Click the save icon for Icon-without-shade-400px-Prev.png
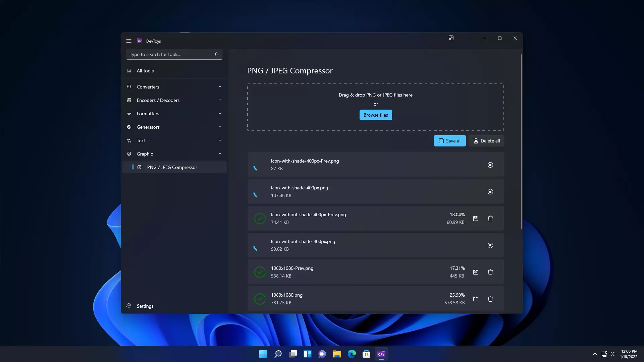 (x=476, y=218)
